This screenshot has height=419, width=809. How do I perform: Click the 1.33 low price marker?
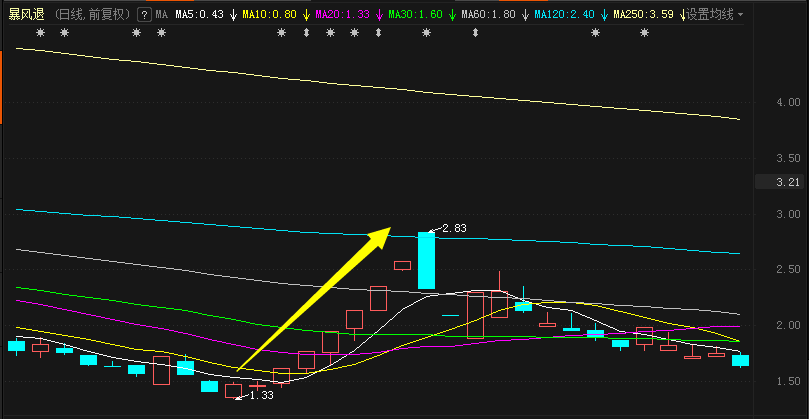point(260,395)
